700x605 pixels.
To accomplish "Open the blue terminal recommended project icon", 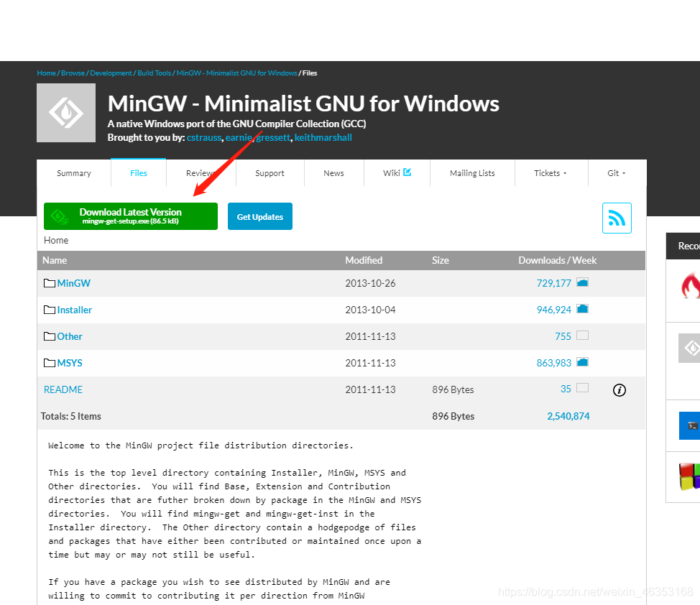I will click(689, 425).
